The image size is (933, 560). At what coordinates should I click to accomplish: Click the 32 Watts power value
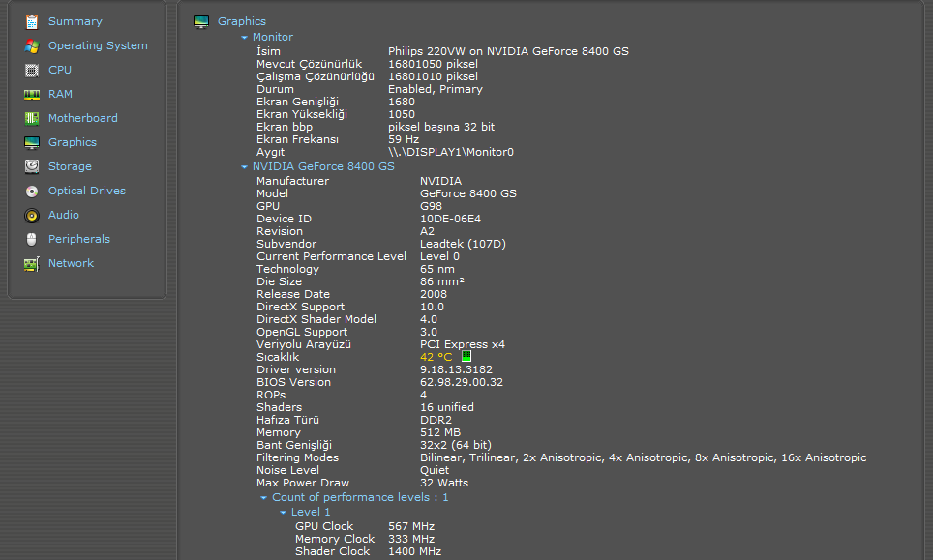pyautogui.click(x=444, y=483)
